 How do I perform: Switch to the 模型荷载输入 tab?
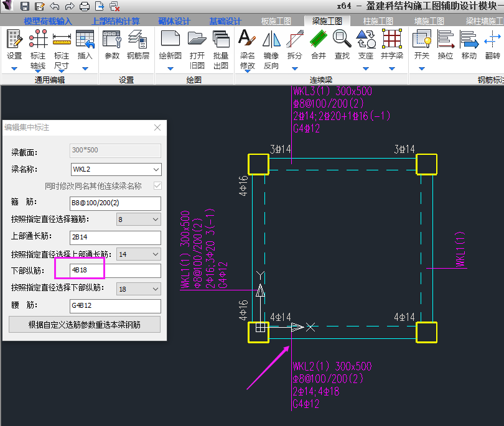click(x=48, y=21)
